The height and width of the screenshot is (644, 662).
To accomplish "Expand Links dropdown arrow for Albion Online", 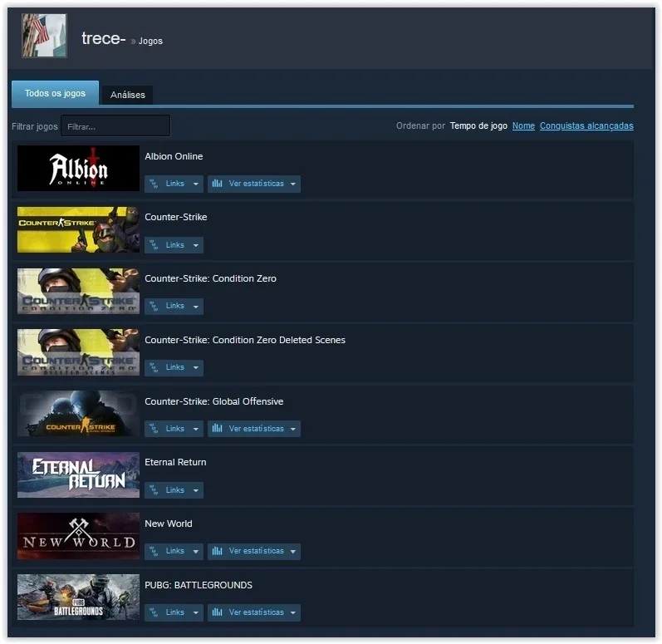I will point(196,184).
